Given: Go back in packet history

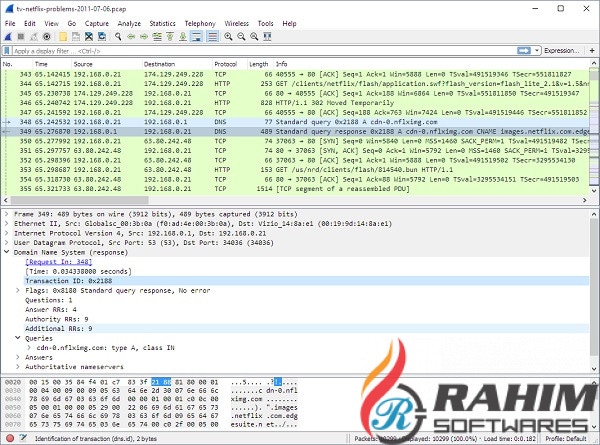Looking at the screenshot, I should 131,37.
